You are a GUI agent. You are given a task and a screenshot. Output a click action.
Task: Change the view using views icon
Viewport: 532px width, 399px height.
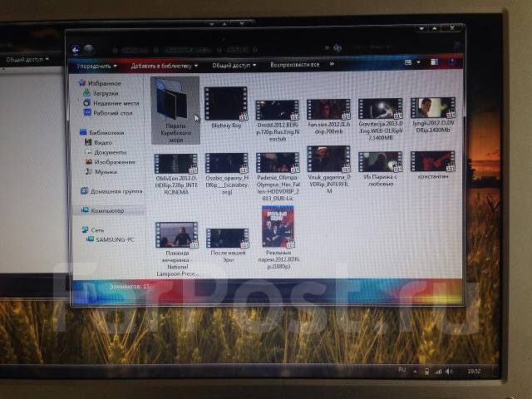pyautogui.click(x=411, y=62)
